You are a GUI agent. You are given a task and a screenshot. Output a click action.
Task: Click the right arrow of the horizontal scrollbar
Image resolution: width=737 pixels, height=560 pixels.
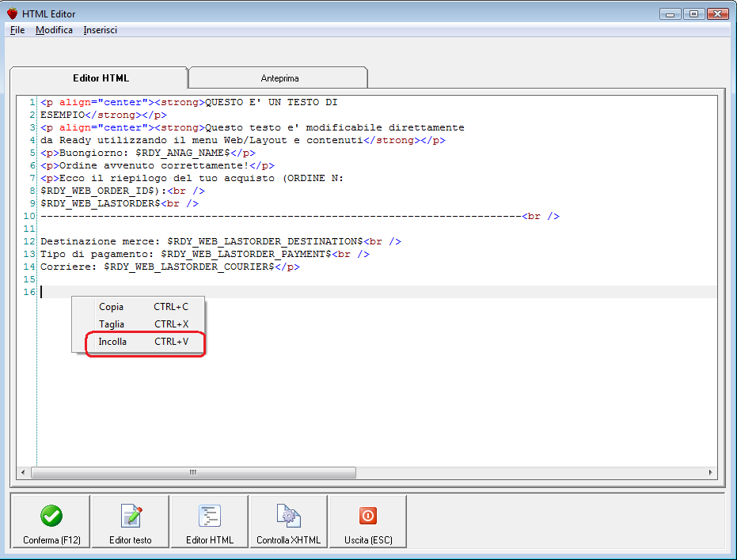coord(711,471)
